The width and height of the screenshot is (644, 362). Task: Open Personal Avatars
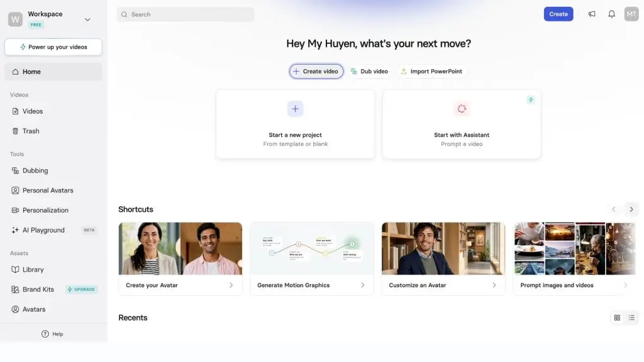[x=53, y=190]
